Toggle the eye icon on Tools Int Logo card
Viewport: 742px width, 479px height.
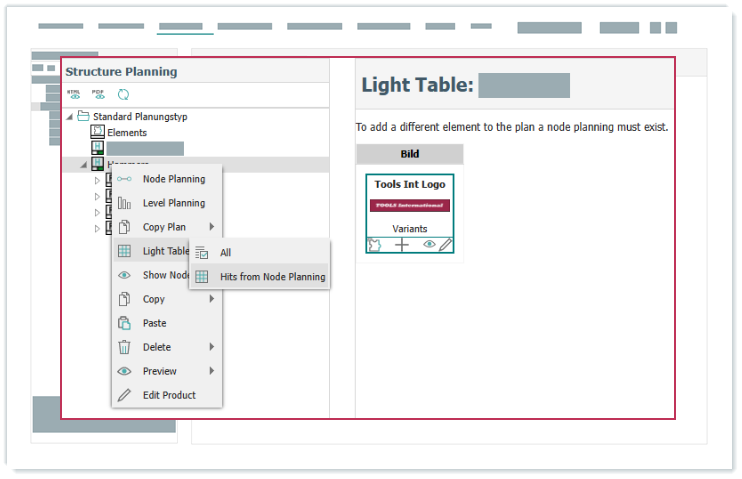pos(428,244)
